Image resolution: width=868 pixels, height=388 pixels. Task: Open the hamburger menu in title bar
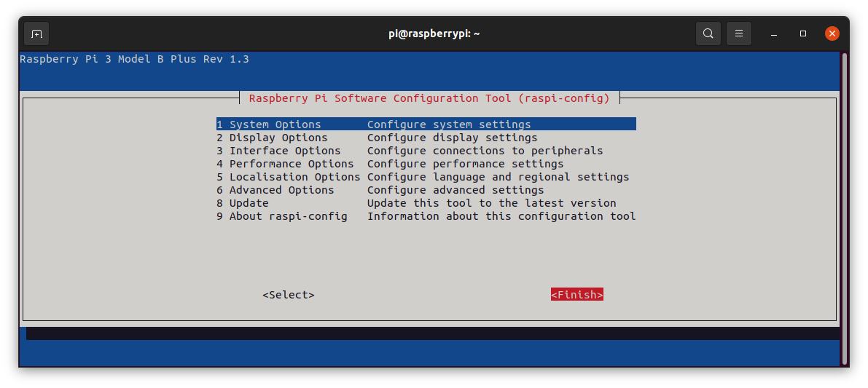pyautogui.click(x=738, y=33)
